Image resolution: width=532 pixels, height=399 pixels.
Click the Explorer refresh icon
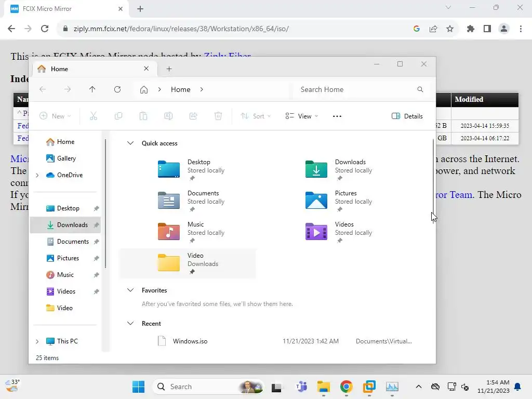[x=117, y=89]
